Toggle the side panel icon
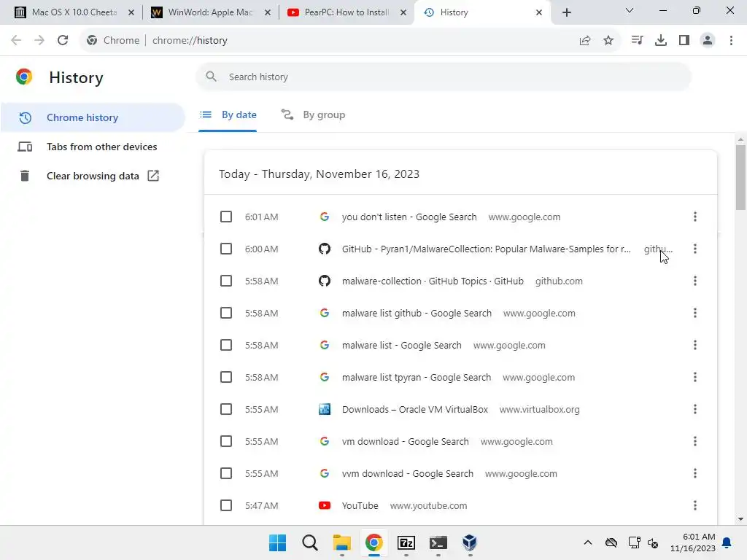 (x=684, y=41)
